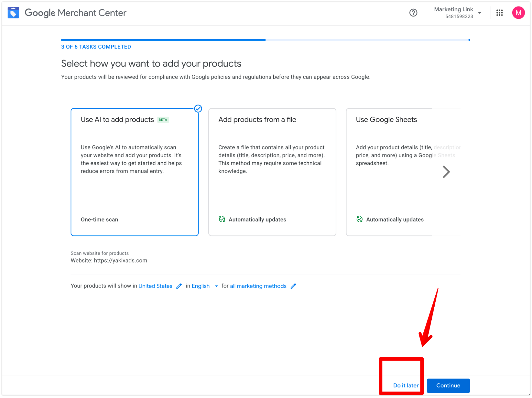Viewport: 532px width, 398px height.
Task: Click the 'One-time scan' label
Action: coord(99,219)
